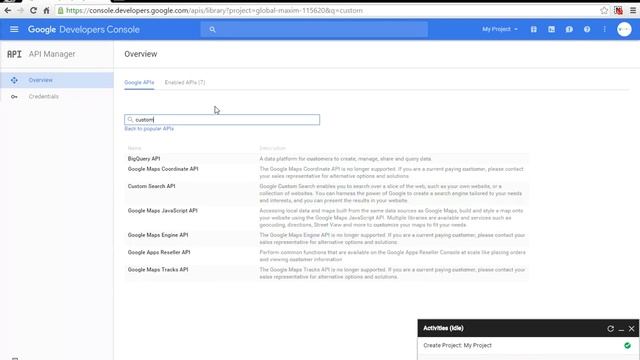Click the browser back arrow

pos(8,11)
